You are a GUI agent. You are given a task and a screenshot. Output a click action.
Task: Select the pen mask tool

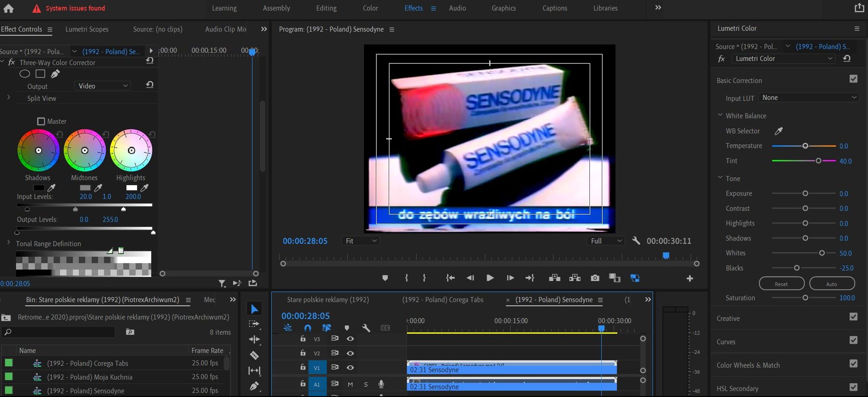[x=55, y=74]
